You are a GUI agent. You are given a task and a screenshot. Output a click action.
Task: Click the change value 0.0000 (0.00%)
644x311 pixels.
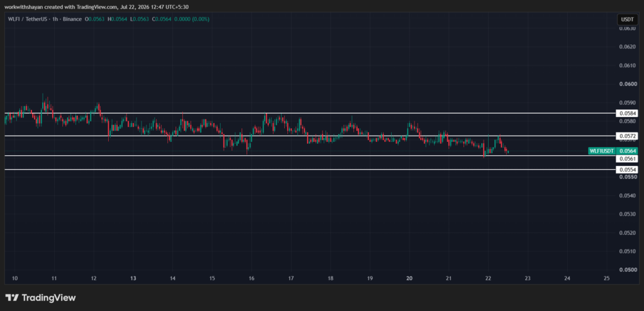point(192,19)
